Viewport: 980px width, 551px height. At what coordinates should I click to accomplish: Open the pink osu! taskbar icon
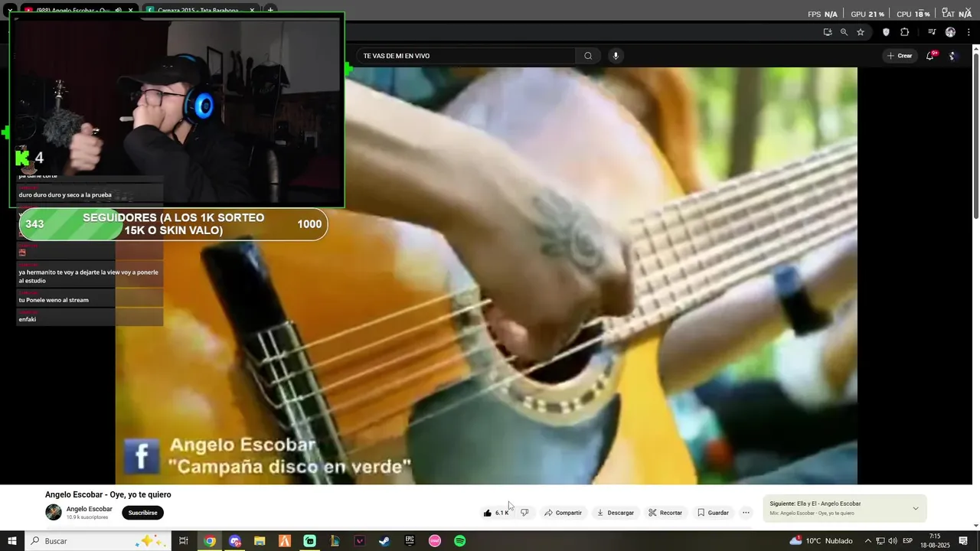(x=435, y=541)
